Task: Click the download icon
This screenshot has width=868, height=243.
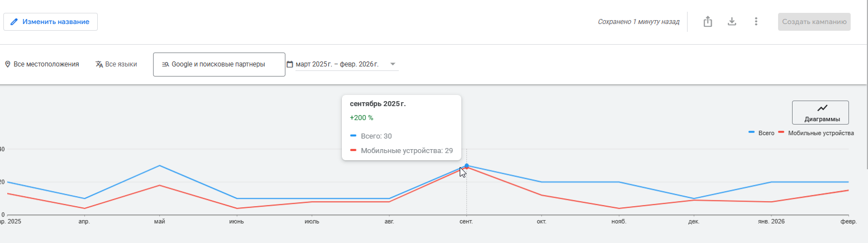Action: pos(732,22)
